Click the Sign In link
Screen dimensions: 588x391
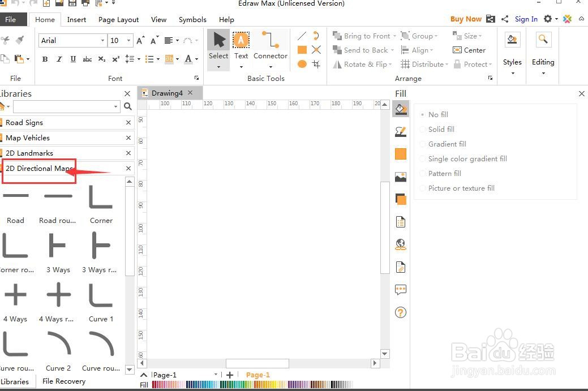pos(526,19)
